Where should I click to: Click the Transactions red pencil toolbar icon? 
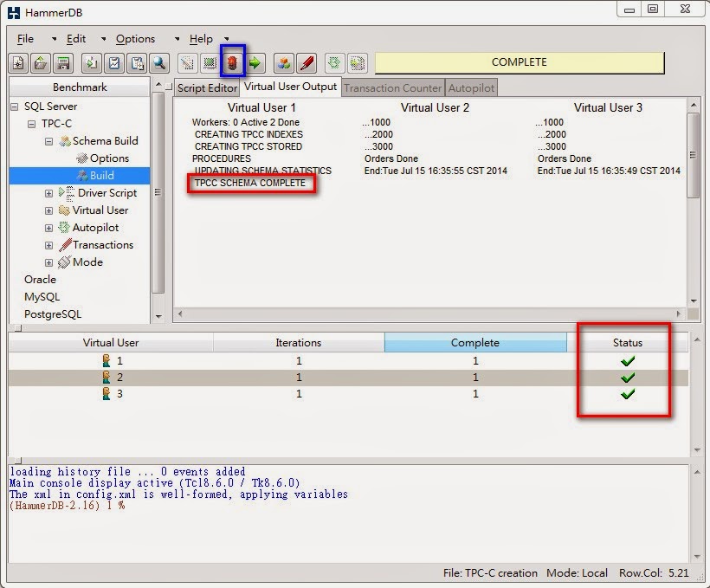click(x=305, y=62)
